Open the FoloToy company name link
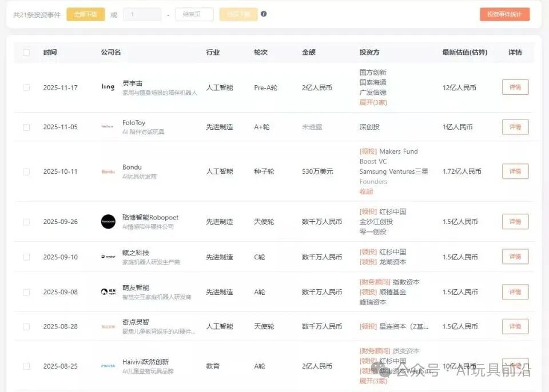 (x=134, y=122)
